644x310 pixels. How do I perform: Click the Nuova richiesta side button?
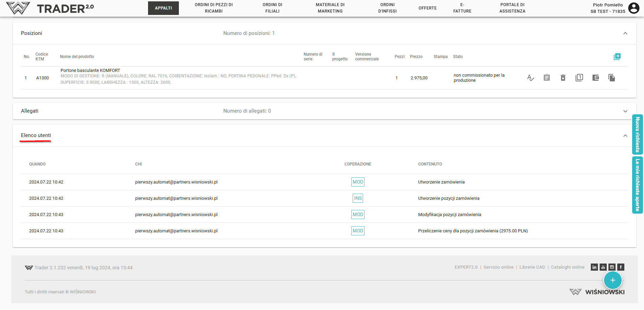click(637, 134)
